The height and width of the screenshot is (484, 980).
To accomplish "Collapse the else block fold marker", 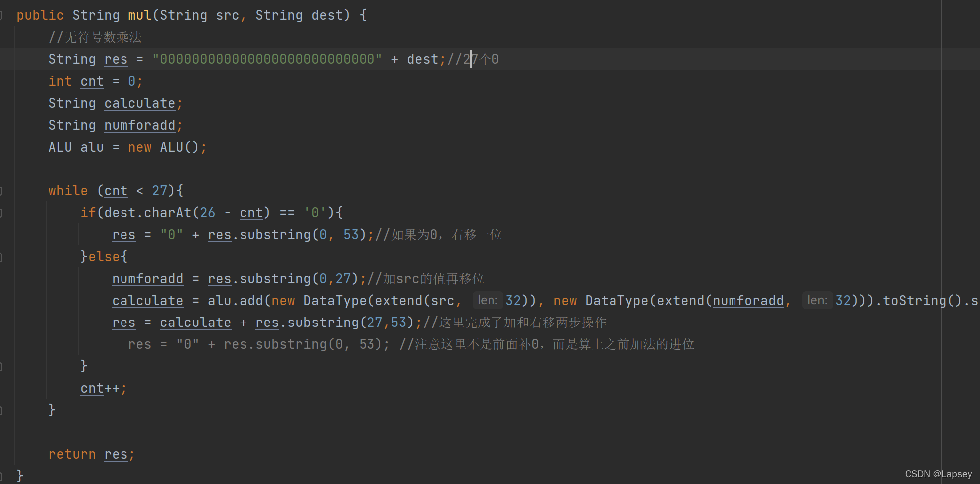I will (x=1, y=257).
